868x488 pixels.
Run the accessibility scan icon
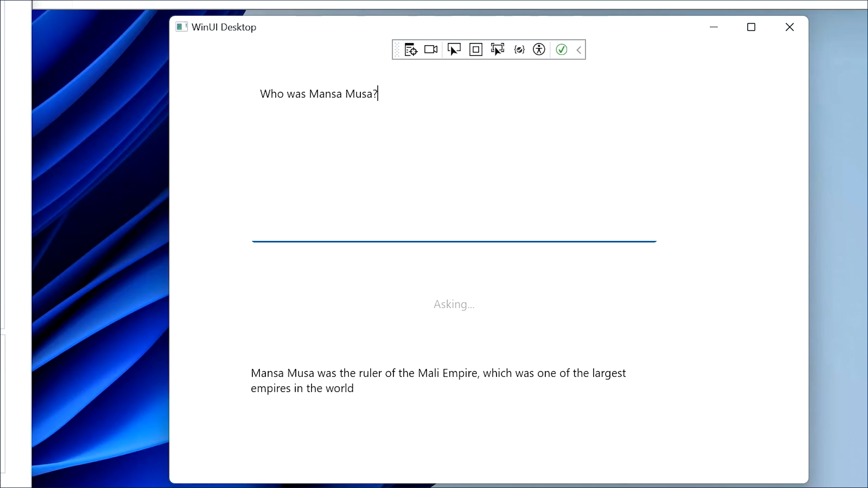pyautogui.click(x=539, y=50)
